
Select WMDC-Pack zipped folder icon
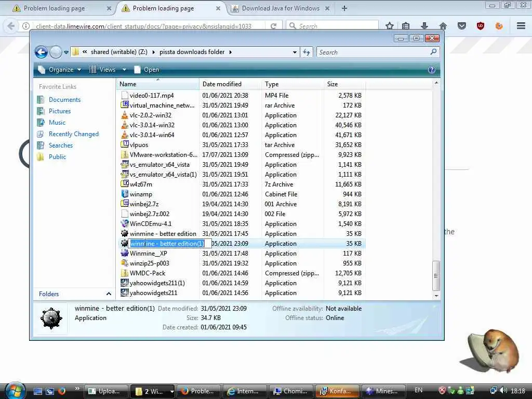tap(125, 273)
